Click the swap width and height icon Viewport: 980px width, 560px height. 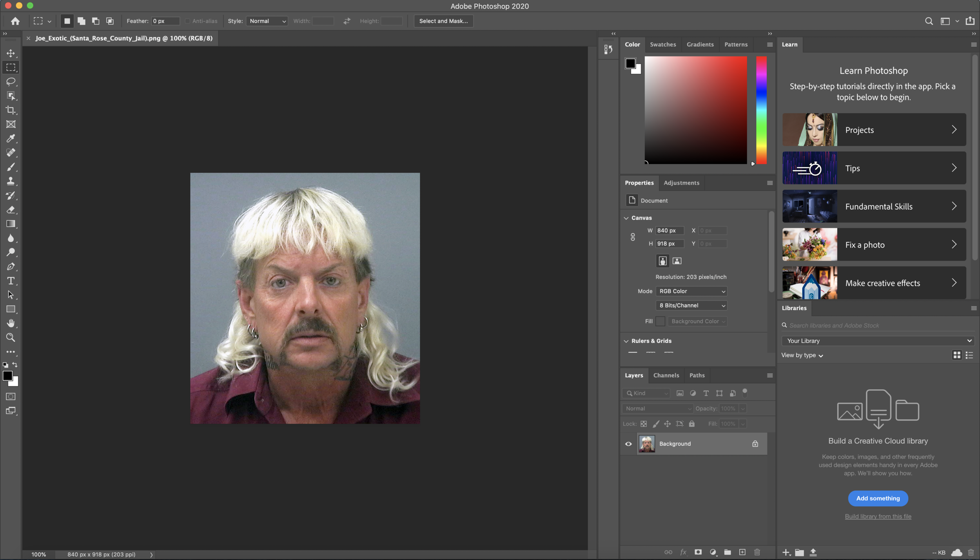click(x=347, y=21)
